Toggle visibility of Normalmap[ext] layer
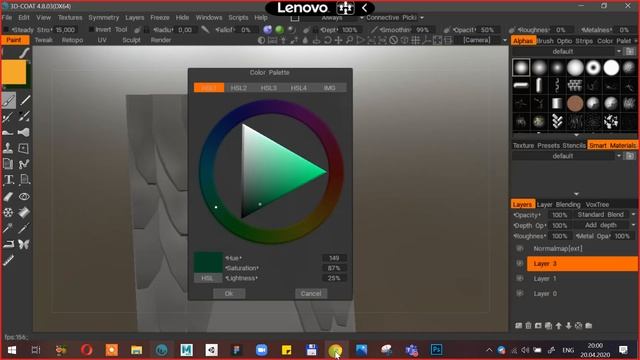The height and width of the screenshot is (360, 640). pos(520,248)
